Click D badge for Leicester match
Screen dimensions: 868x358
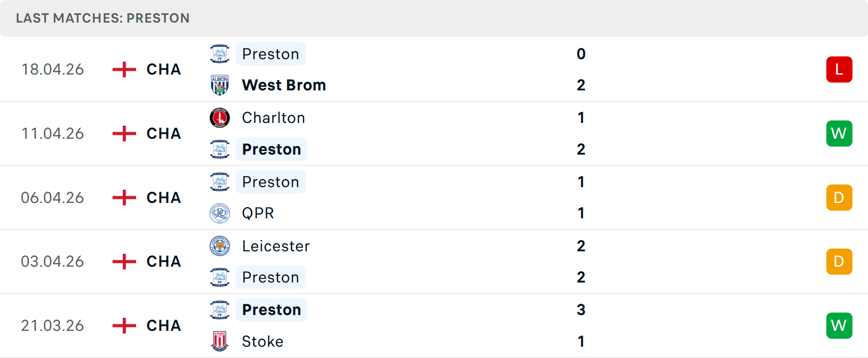[x=839, y=262]
